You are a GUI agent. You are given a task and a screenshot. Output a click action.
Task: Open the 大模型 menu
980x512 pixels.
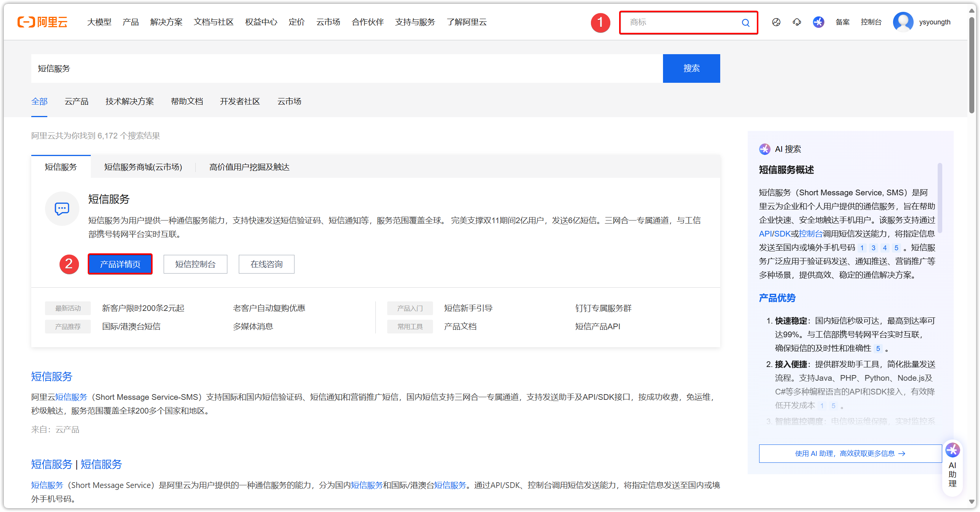pos(99,22)
